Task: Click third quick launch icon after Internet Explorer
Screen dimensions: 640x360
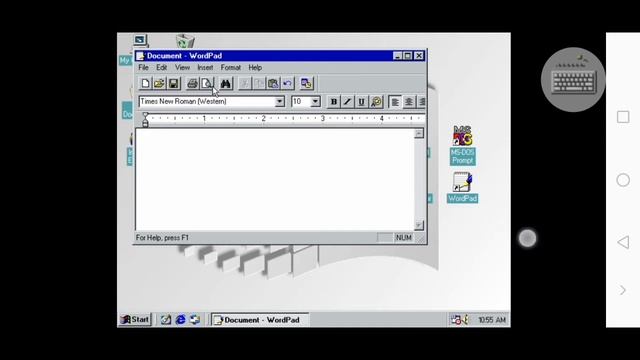Action: (x=195, y=320)
